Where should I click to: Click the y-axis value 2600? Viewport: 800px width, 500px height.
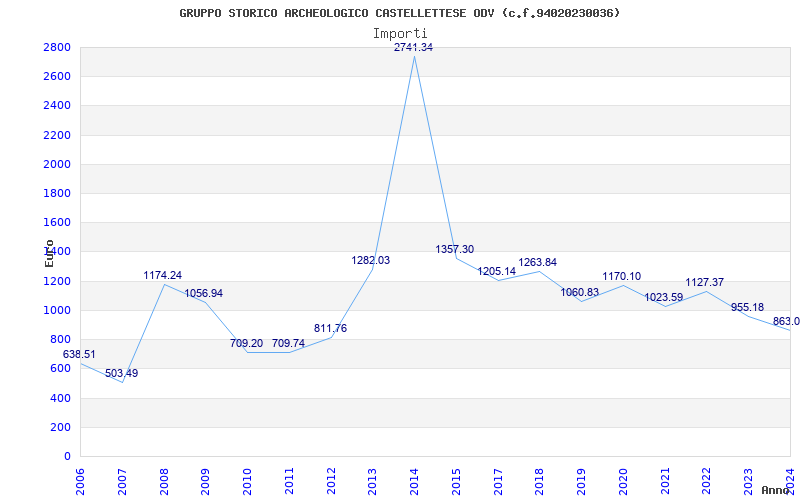pos(57,77)
